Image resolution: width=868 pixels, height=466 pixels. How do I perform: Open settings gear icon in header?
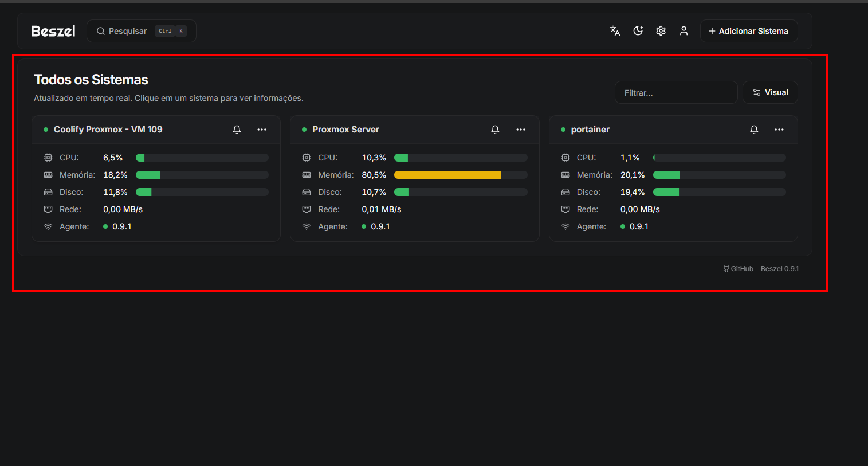(x=661, y=31)
